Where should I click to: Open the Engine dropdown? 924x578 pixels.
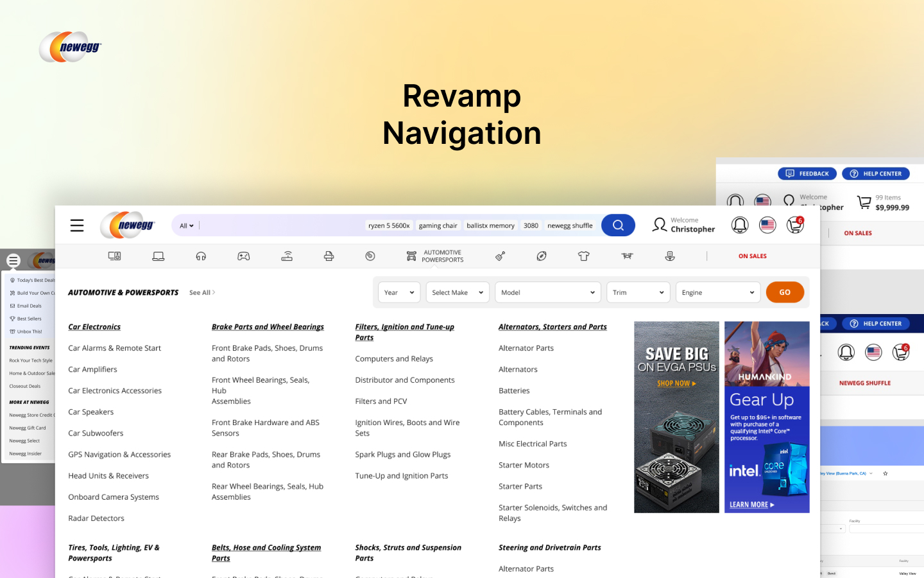(x=718, y=293)
